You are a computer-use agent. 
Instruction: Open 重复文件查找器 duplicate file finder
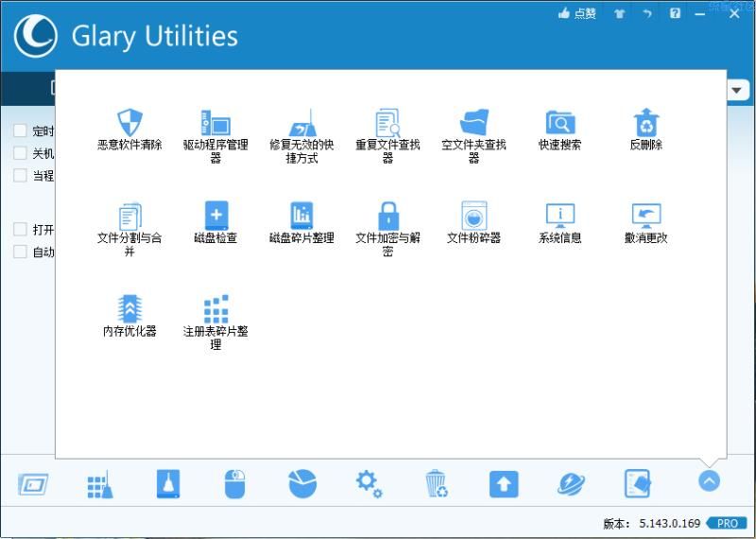point(387,136)
